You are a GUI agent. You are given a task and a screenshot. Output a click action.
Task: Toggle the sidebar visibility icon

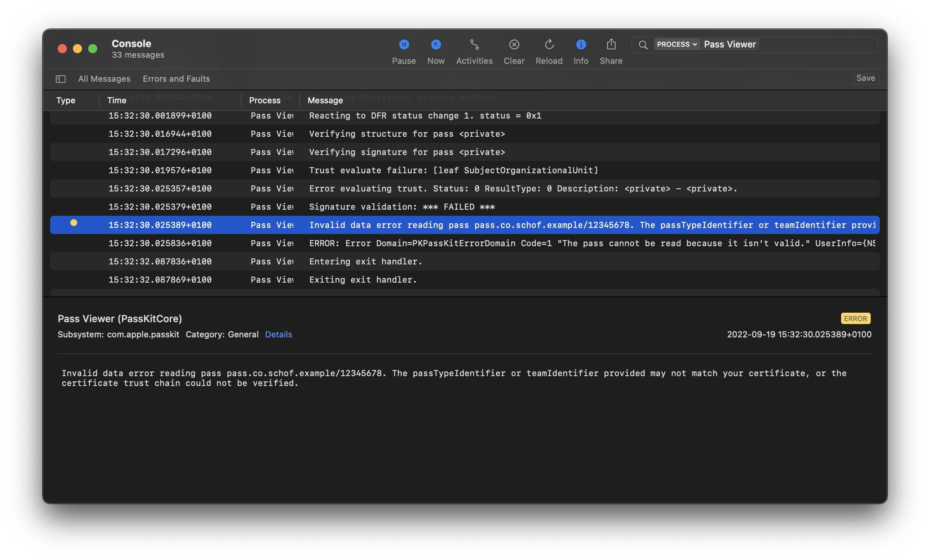(x=61, y=79)
